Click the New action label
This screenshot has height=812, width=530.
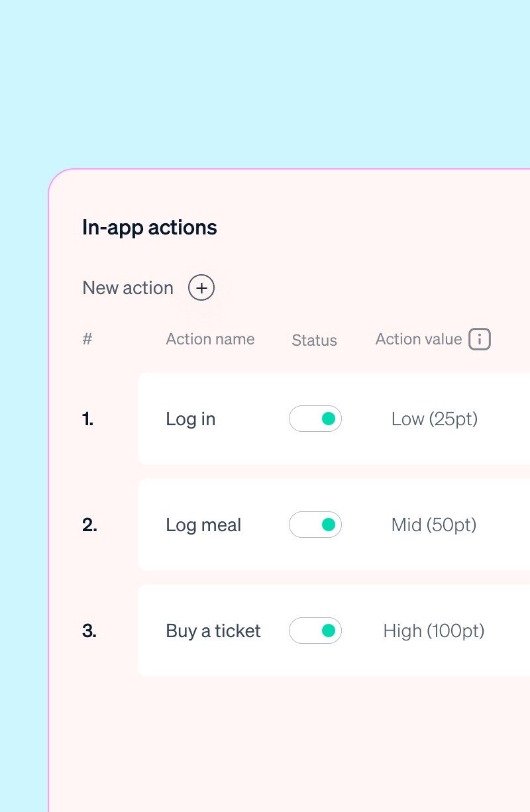[128, 288]
